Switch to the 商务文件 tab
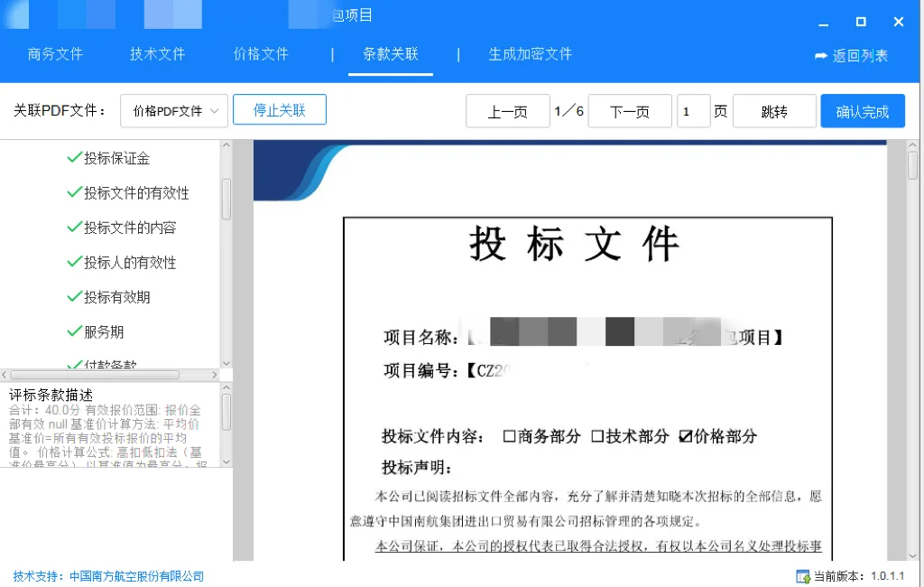 tap(54, 55)
